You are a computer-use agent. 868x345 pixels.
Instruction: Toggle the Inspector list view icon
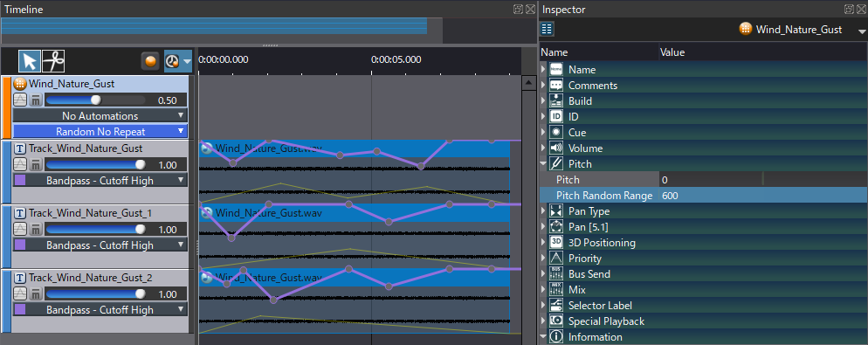(547, 30)
